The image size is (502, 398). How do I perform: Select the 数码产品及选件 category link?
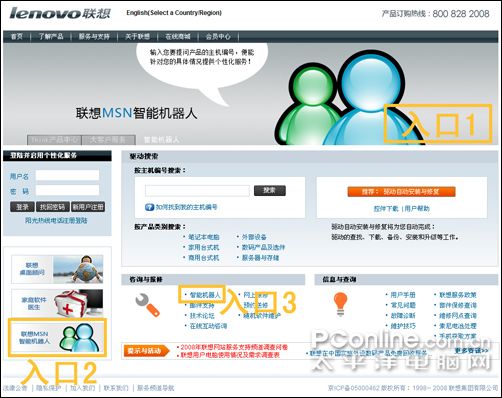263,247
